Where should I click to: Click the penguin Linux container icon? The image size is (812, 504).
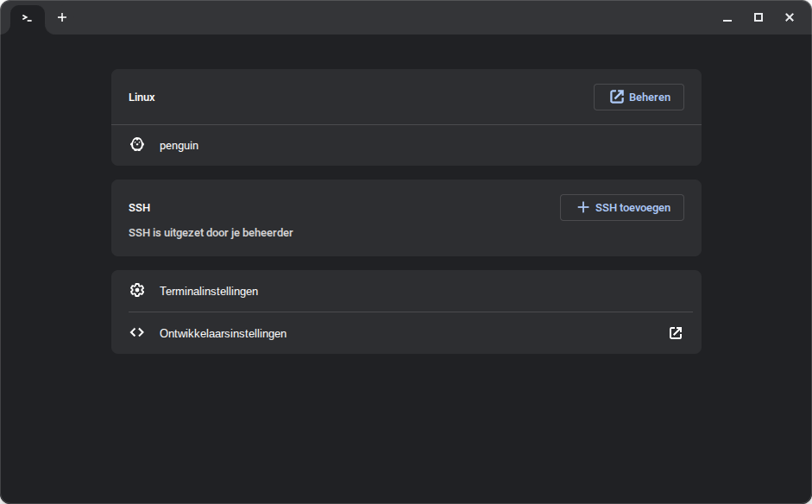(136, 145)
